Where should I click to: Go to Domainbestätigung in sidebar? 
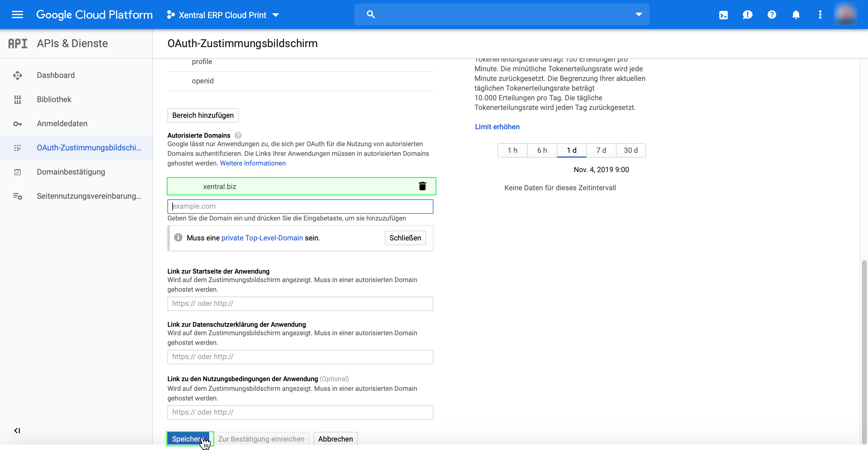(71, 172)
